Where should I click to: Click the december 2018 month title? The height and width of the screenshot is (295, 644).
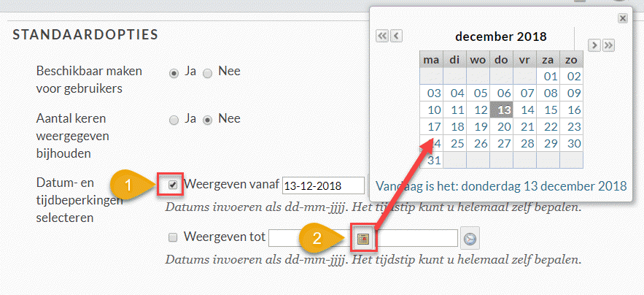[501, 37]
